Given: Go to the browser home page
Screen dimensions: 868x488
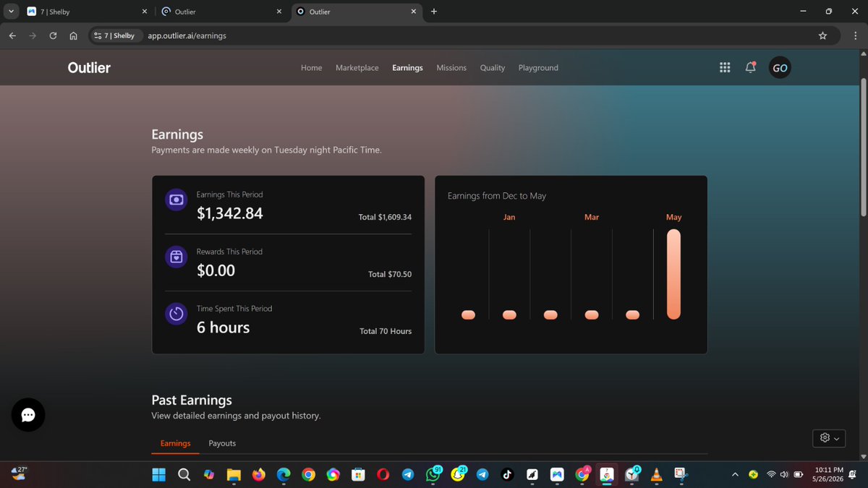Looking at the screenshot, I should click(73, 35).
